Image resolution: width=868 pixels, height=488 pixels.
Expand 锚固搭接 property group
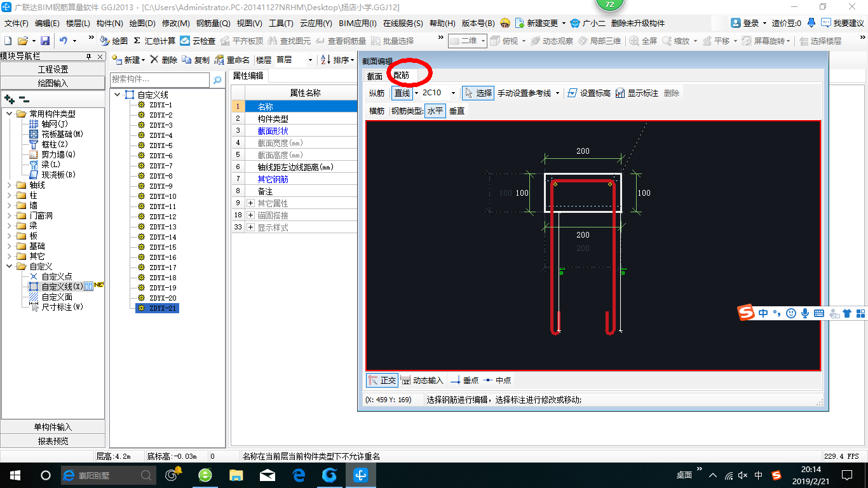tap(251, 215)
